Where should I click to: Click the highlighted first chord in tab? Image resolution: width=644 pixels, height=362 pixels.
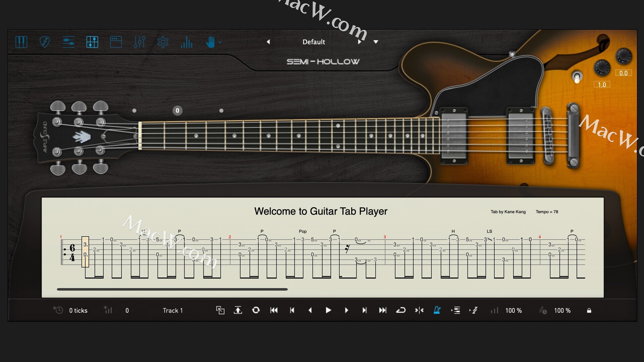coord(85,252)
